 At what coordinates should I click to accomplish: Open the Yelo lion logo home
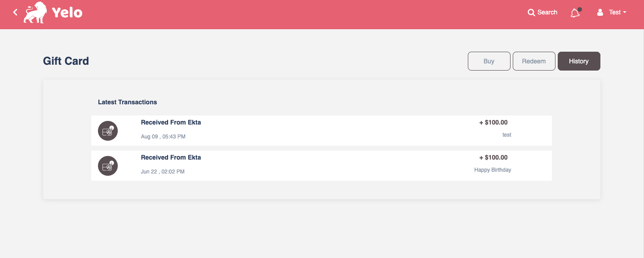(35, 13)
